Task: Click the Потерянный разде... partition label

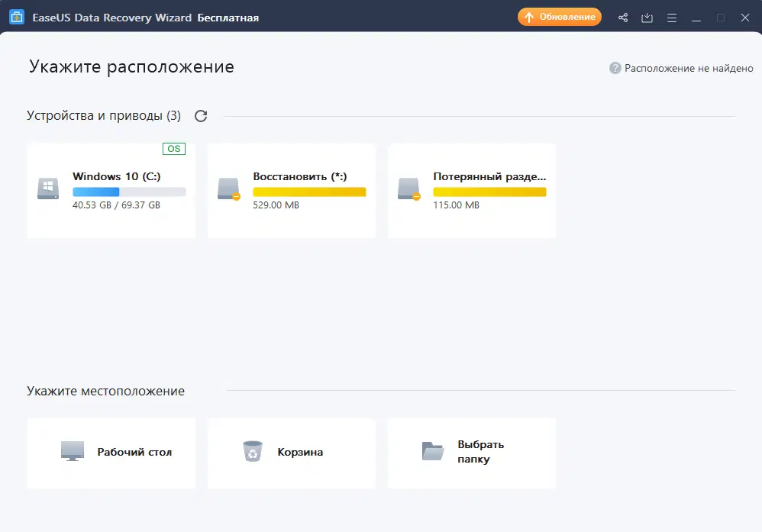Action: pos(490,176)
